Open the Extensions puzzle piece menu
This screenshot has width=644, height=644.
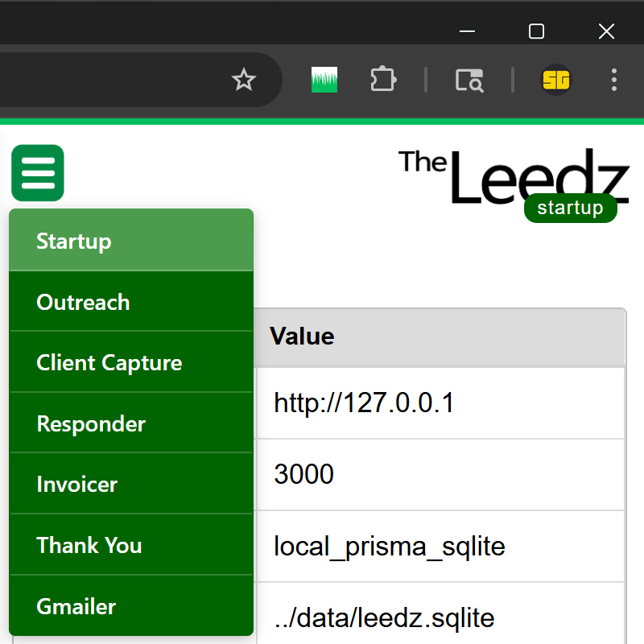(x=383, y=80)
